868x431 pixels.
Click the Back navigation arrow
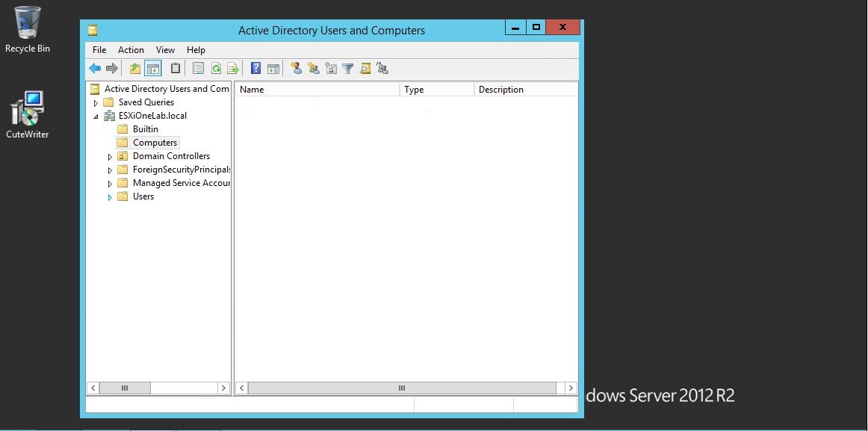[95, 68]
